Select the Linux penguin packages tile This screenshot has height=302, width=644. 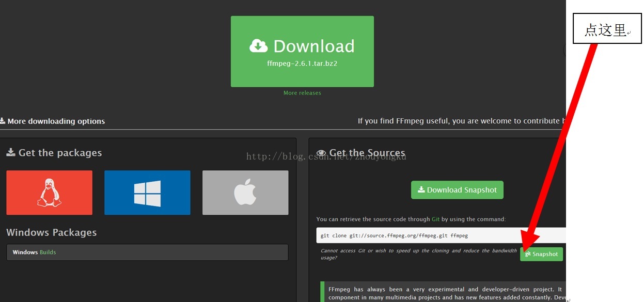(50, 193)
